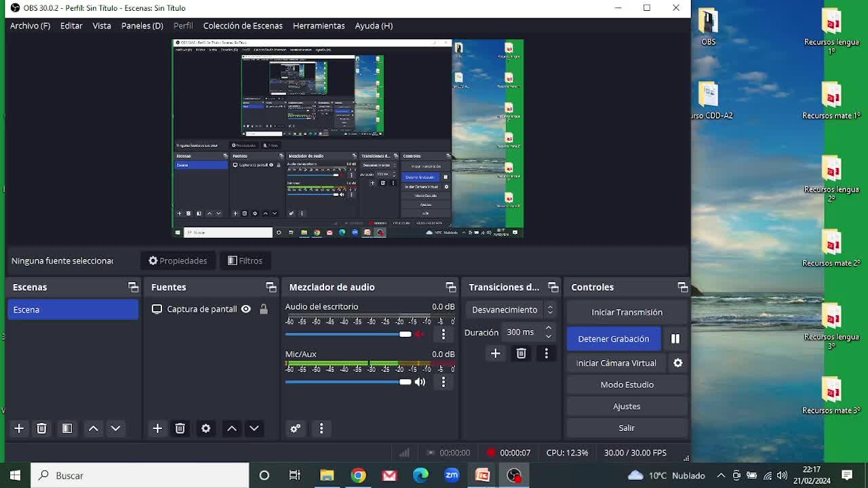This screenshot has height=488, width=868.
Task: Unmute Audio del escritorio speaker icon
Action: coord(420,334)
